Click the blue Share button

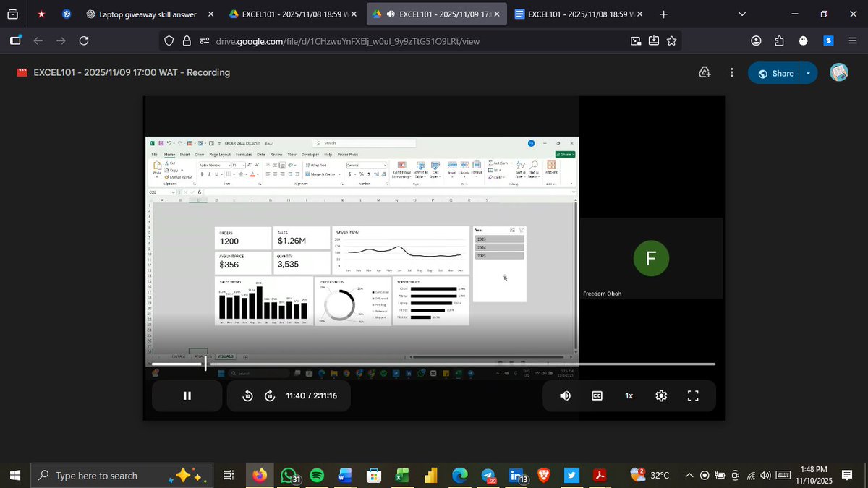(775, 73)
